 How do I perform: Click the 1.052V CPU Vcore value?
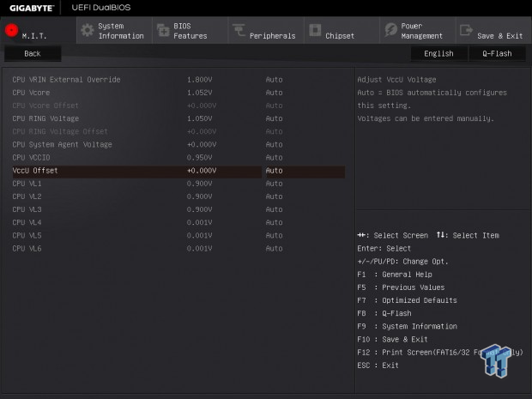tap(199, 93)
